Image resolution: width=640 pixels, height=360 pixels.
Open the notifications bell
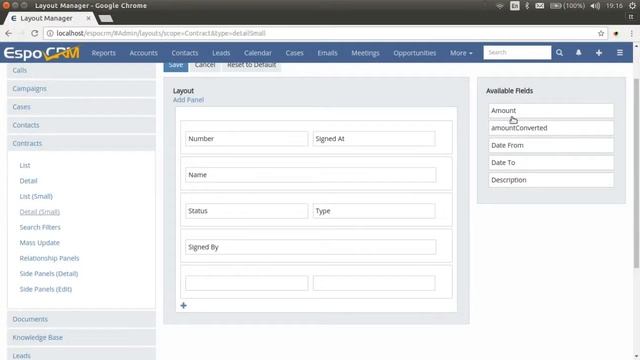(578, 53)
